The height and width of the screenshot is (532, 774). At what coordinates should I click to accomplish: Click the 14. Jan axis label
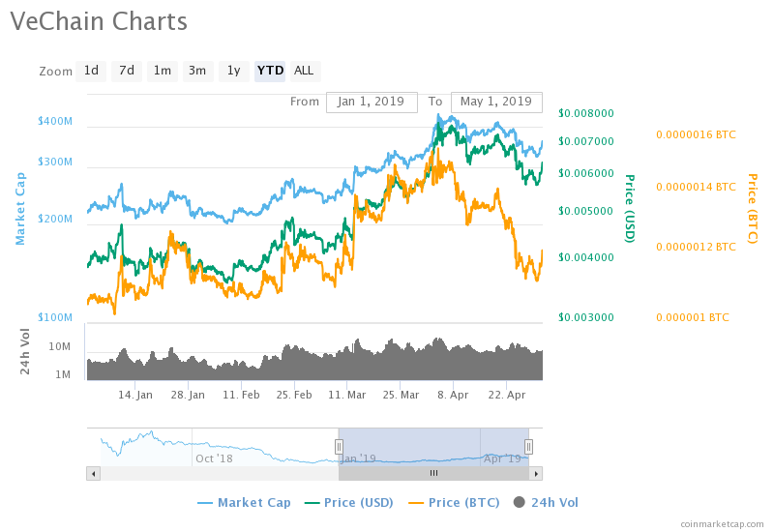[135, 396]
